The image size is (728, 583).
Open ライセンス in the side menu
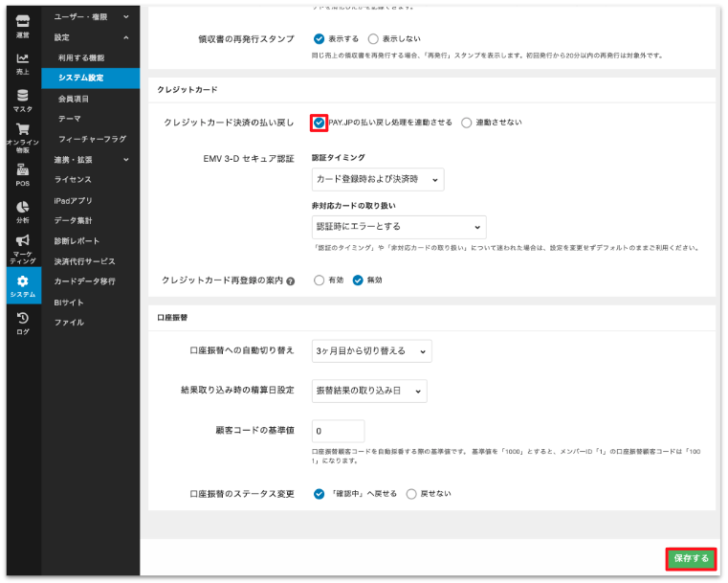(73, 179)
